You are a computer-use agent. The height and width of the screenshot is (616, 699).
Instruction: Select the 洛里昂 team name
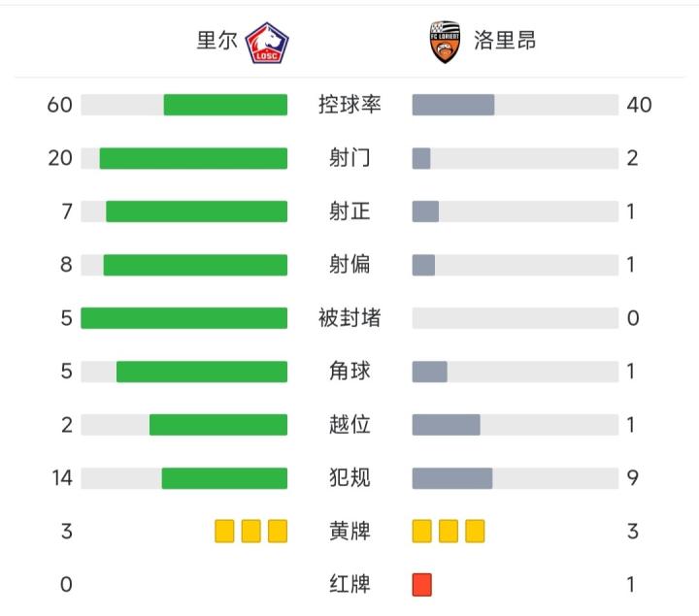pos(505,41)
